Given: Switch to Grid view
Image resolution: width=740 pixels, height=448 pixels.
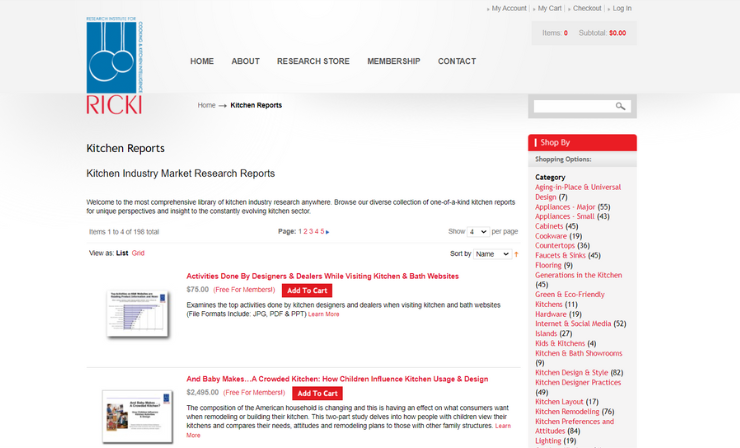Looking at the screenshot, I should pyautogui.click(x=138, y=253).
